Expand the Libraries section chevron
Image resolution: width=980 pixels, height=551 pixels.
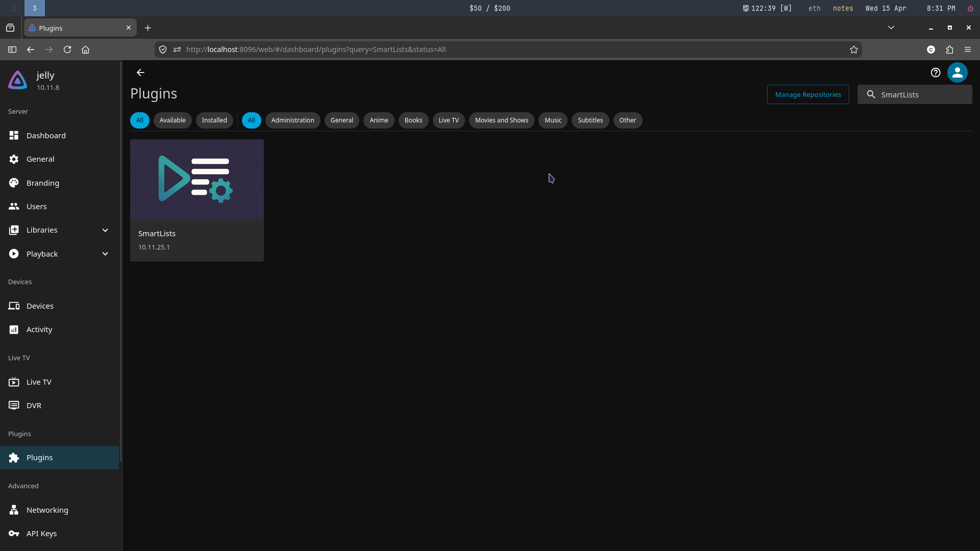(105, 230)
